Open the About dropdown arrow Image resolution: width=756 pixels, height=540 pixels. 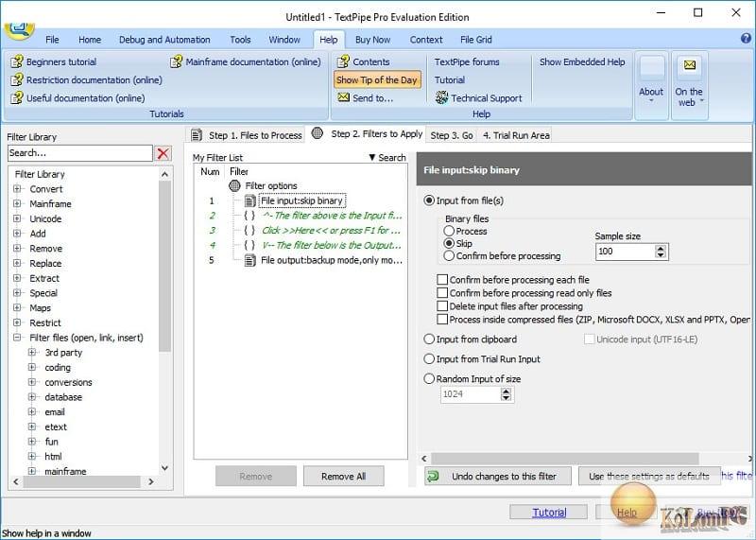tap(651, 100)
